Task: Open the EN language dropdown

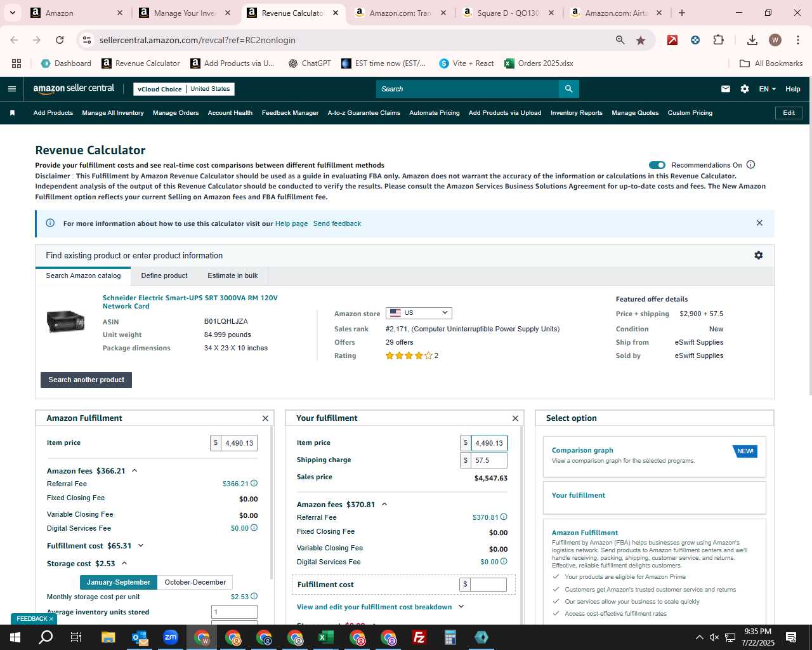Action: point(767,89)
